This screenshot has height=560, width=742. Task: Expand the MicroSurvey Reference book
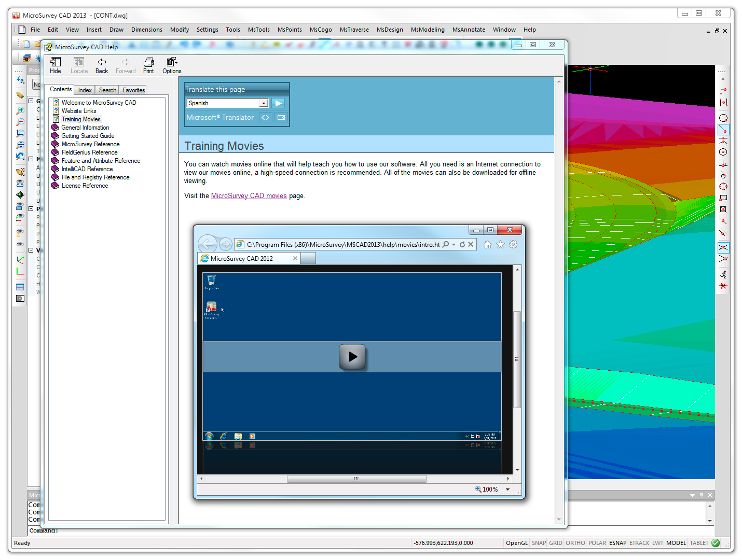point(90,144)
